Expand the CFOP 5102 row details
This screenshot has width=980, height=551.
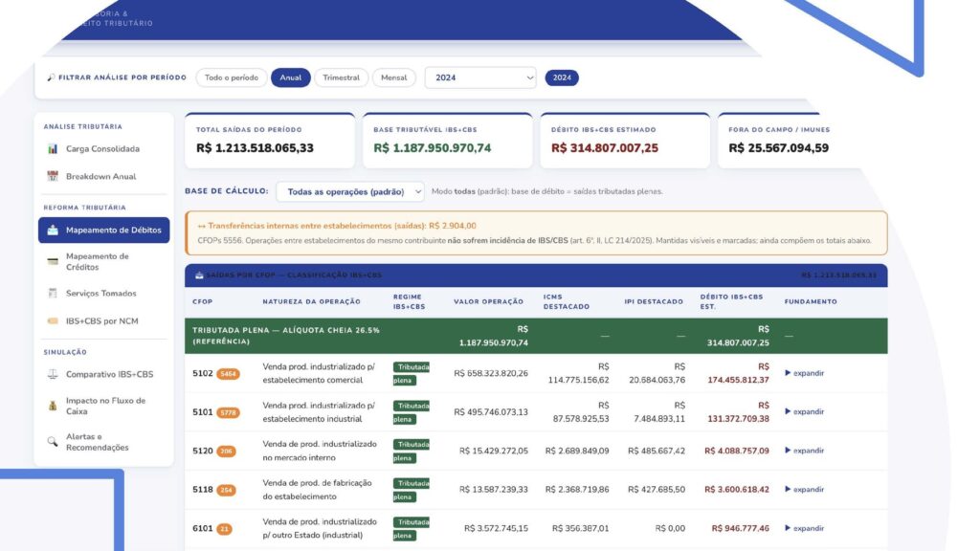click(x=804, y=373)
